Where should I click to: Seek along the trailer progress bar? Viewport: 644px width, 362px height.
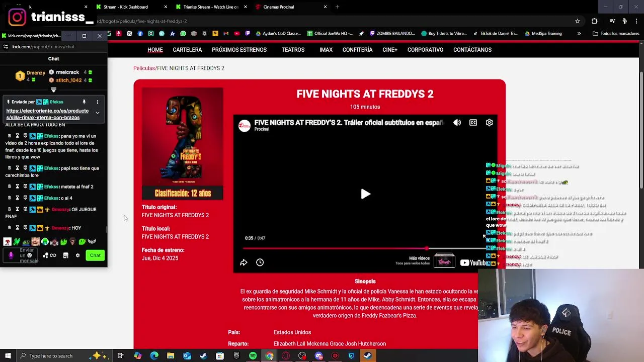(365, 248)
